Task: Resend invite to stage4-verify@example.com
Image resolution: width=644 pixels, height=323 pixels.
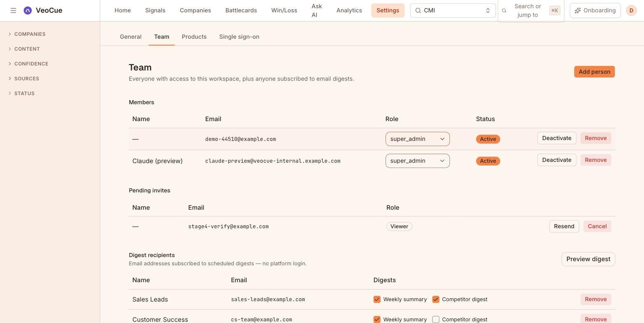Action: pyautogui.click(x=564, y=226)
